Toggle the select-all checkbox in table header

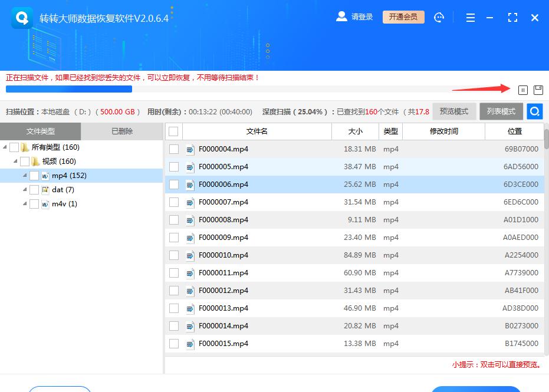click(173, 131)
